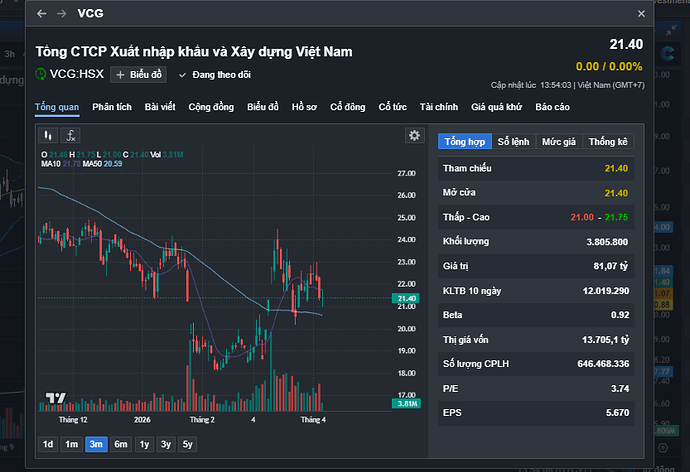
Task: Click the Beta 0.92 row
Action: pyautogui.click(x=536, y=315)
